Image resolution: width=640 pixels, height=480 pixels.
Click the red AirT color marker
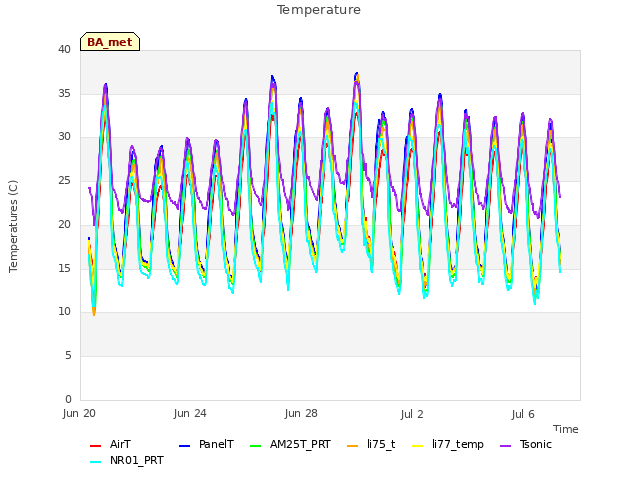(x=95, y=446)
